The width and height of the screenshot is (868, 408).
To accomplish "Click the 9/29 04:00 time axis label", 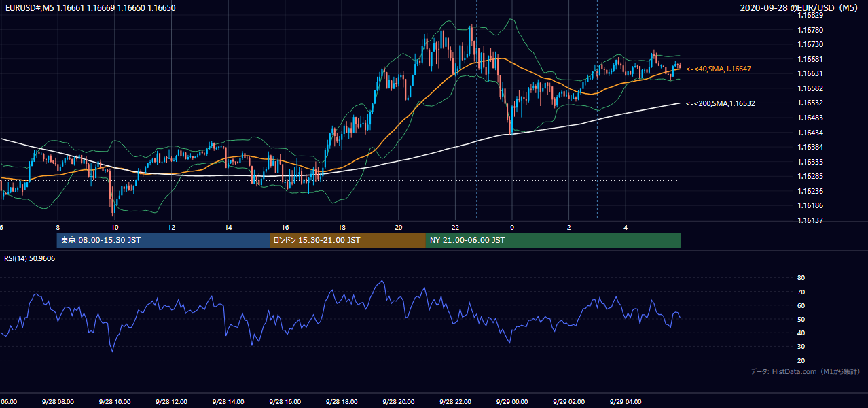I will coord(626,401).
